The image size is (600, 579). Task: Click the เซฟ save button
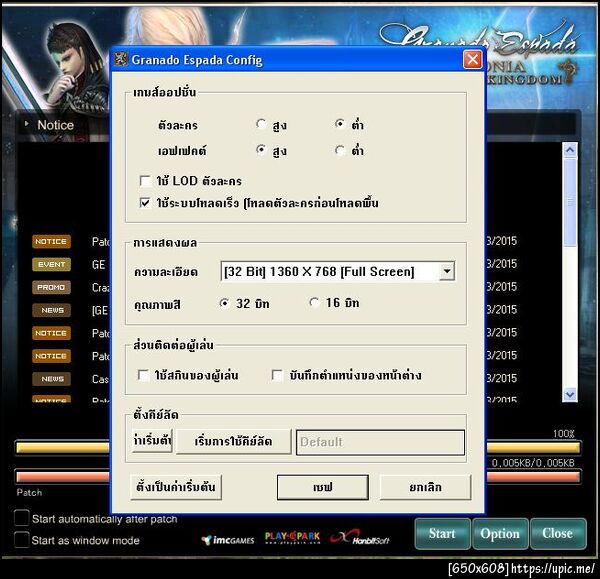[x=323, y=487]
